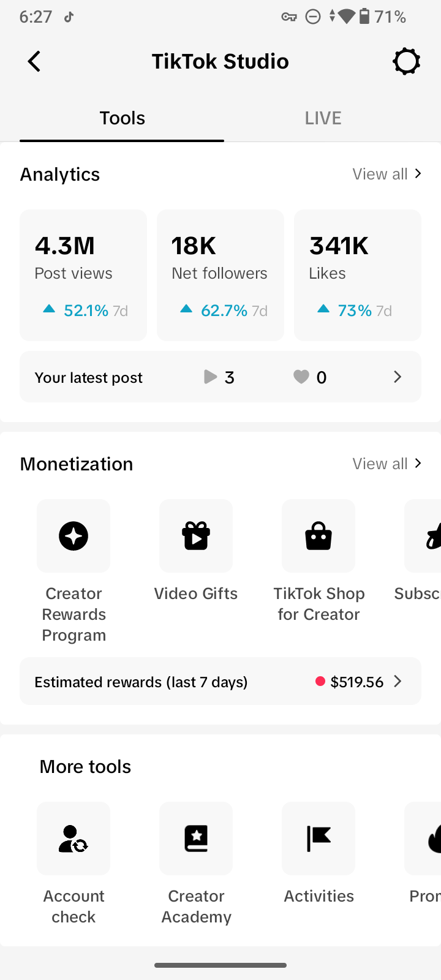This screenshot has width=441, height=980.
Task: Open TikTok Shop for Creator icon
Action: tap(318, 536)
